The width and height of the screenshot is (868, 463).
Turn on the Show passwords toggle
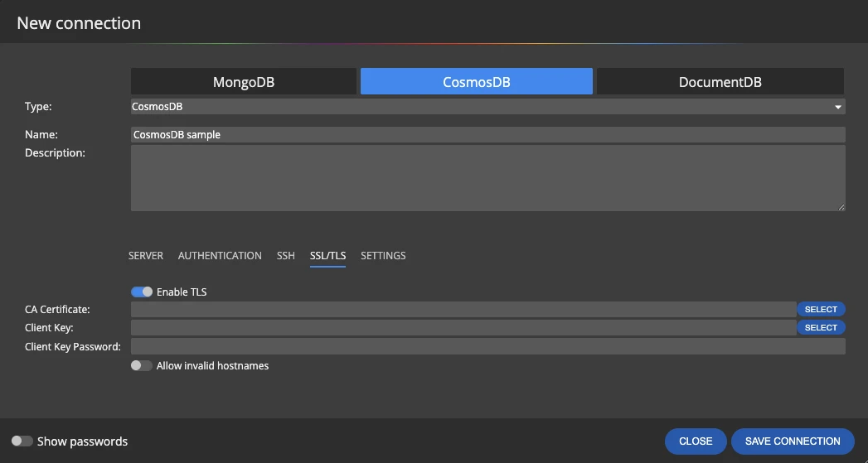(22, 441)
